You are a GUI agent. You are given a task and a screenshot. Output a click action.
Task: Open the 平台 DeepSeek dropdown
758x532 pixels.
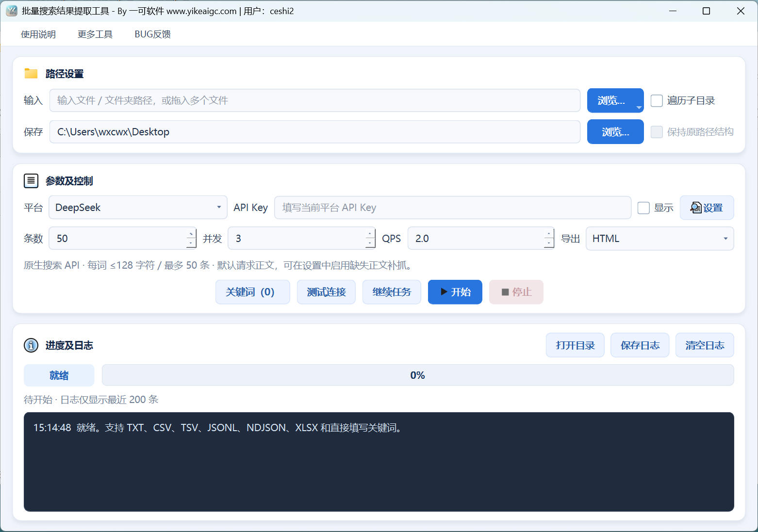pos(138,208)
